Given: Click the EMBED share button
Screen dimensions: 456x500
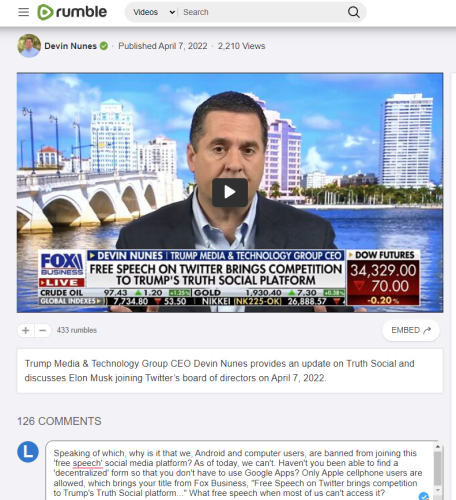Looking at the screenshot, I should 411,330.
